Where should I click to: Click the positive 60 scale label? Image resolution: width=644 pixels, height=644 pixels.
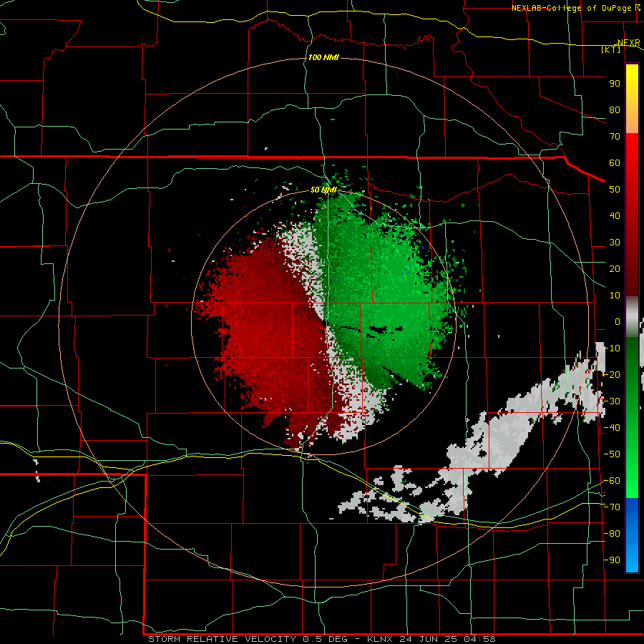coord(615,163)
